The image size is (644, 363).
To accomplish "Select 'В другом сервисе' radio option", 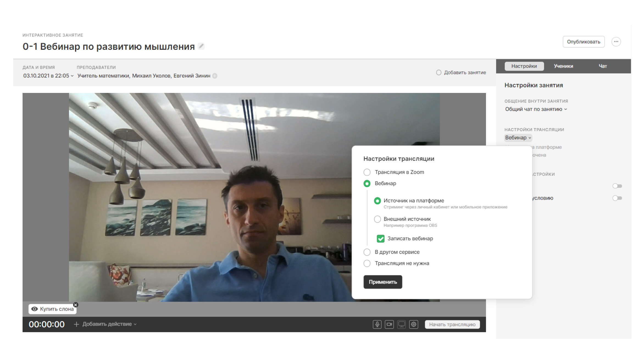I will [x=367, y=252].
